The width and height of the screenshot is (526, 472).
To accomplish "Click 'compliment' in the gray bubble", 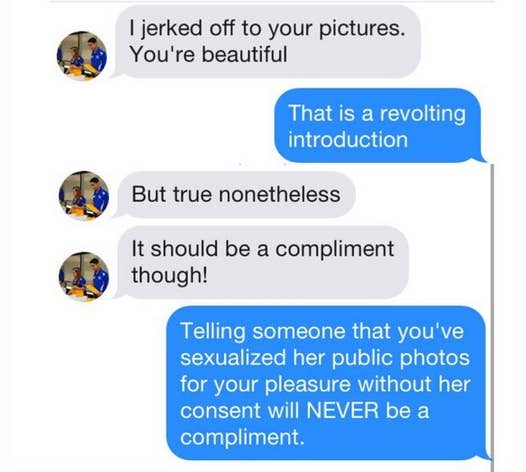I will 334,250.
